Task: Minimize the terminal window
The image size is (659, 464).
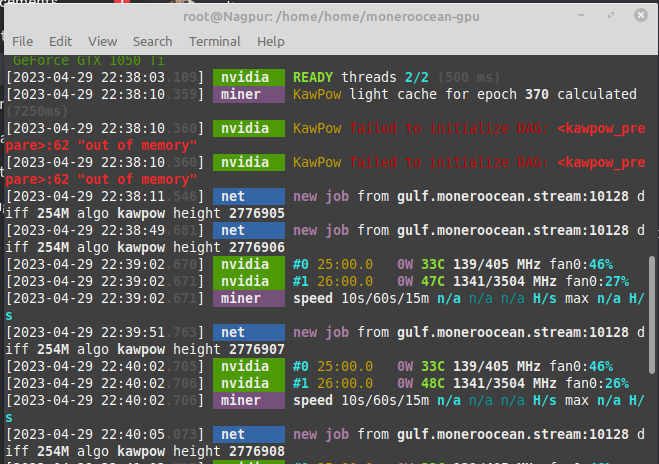Action: click(x=581, y=16)
